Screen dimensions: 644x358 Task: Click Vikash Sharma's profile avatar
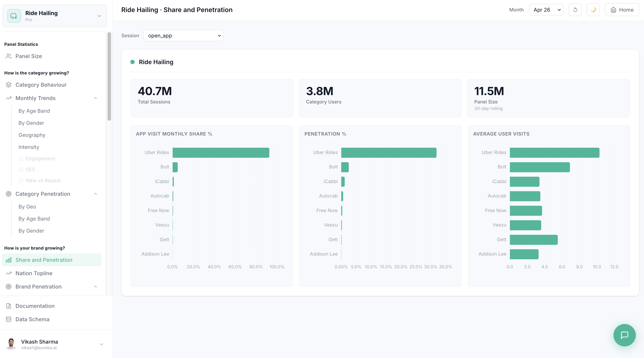[x=11, y=344]
